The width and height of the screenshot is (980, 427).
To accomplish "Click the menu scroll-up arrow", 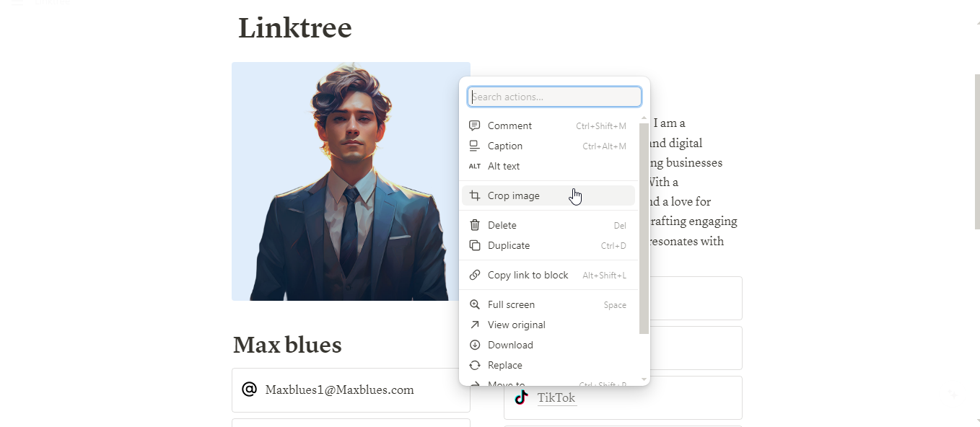I will pos(644,118).
